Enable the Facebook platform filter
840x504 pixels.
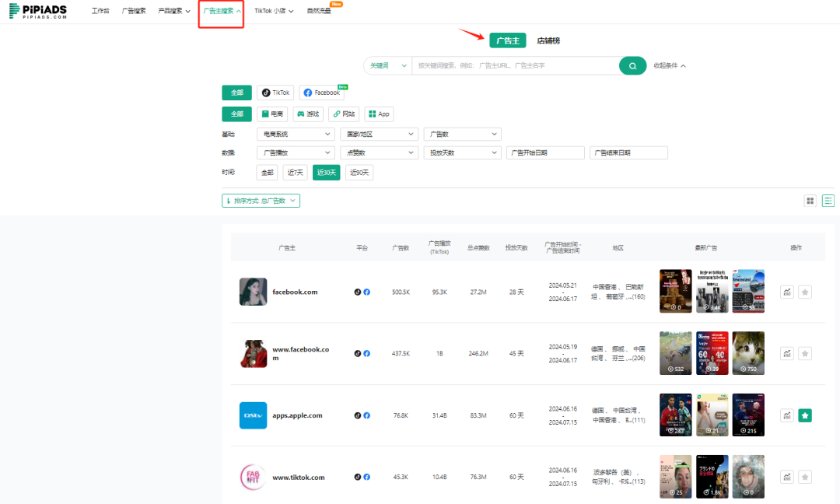coord(320,93)
